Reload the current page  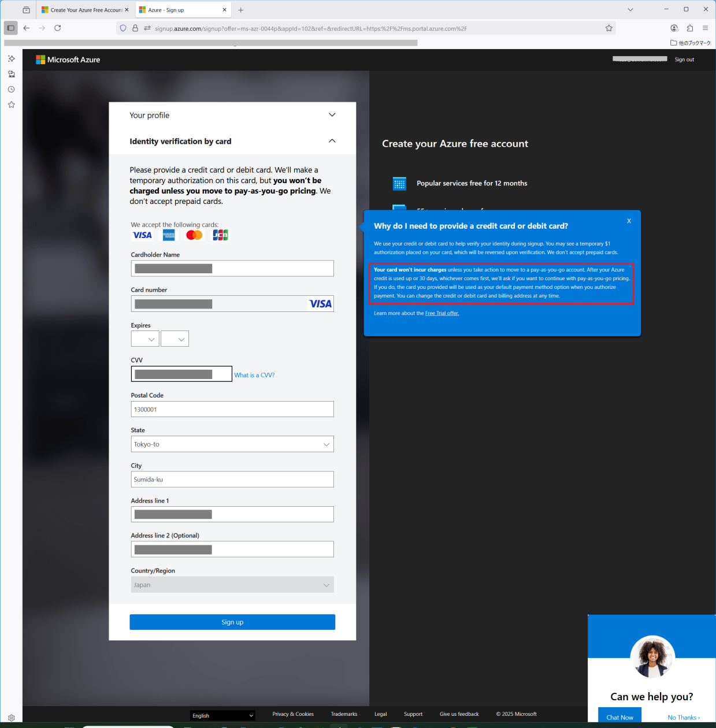[x=58, y=28]
